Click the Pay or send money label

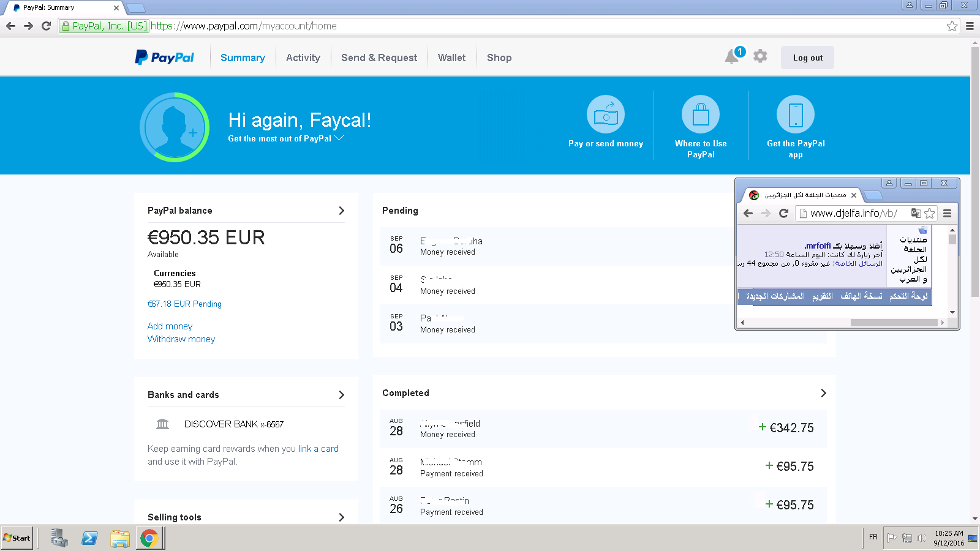point(606,143)
